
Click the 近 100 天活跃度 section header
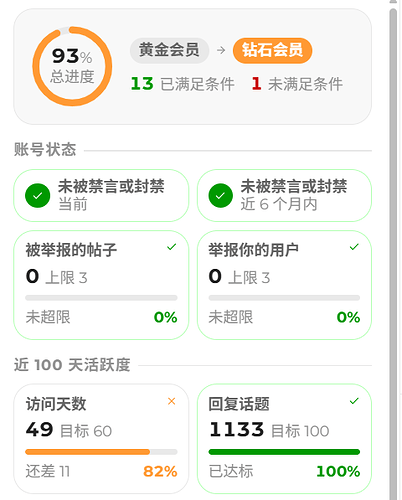(x=72, y=365)
